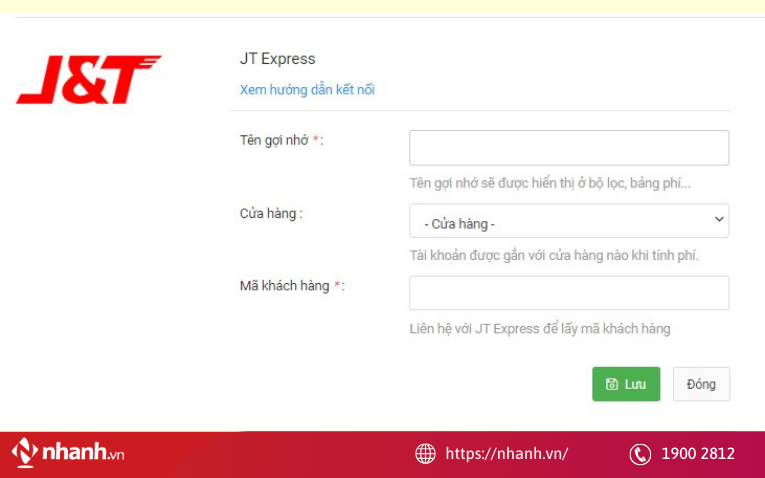The height and width of the screenshot is (478, 765).
Task: Click hint text about Tên gợi nhớ display
Action: pyautogui.click(x=550, y=183)
